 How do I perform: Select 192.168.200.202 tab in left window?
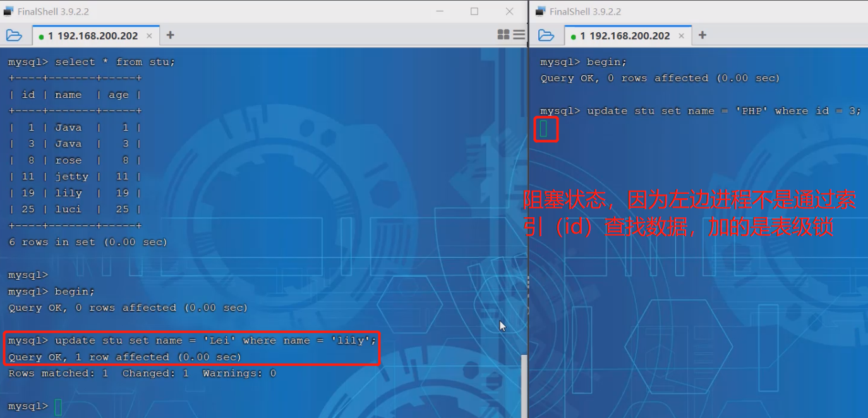(x=95, y=36)
